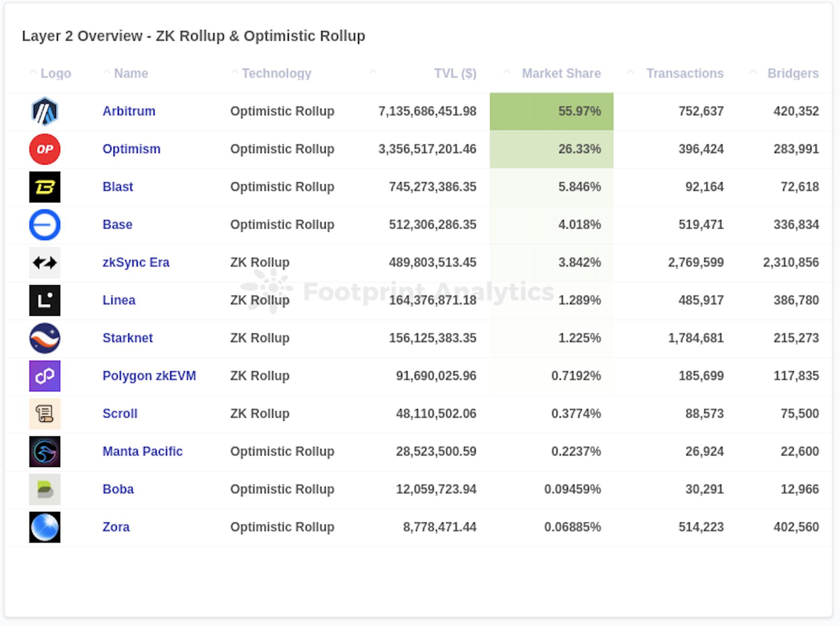Click Arbitrum's green 55.97% market share cell
This screenshot has height=626, width=840.
[x=552, y=111]
